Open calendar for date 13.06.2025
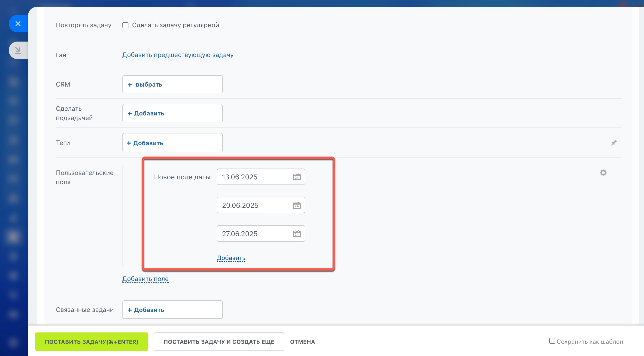 pos(297,177)
